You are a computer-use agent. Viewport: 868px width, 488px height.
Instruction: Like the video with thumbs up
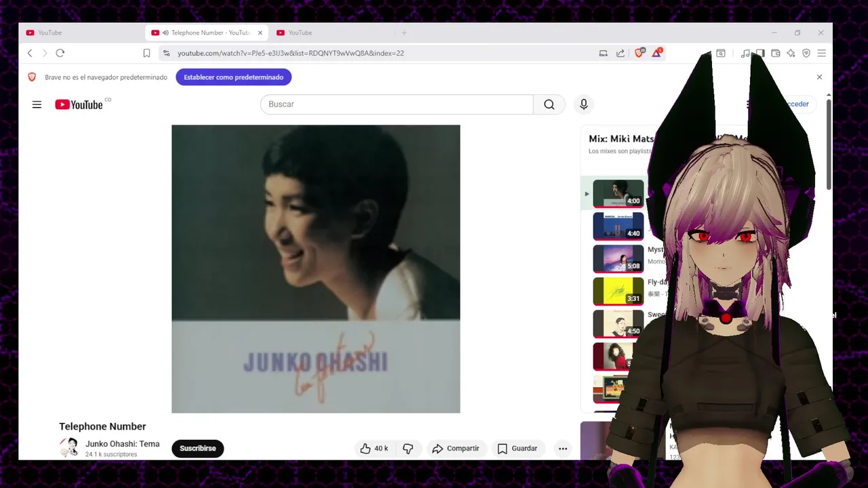(374, 448)
